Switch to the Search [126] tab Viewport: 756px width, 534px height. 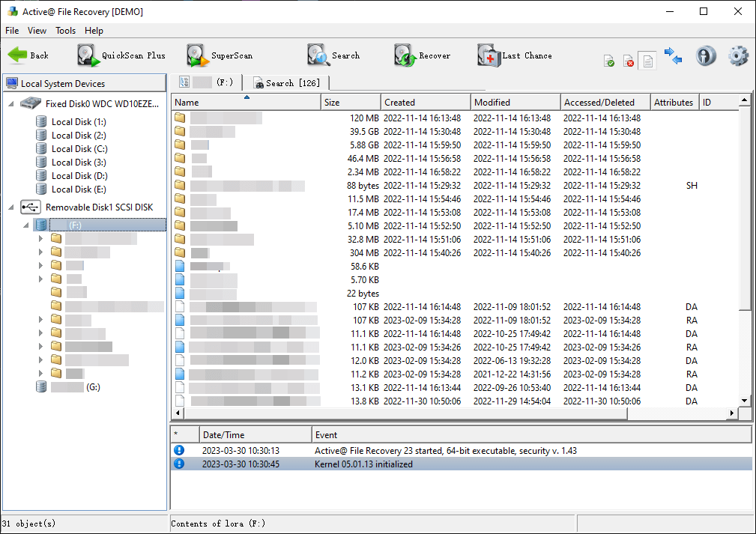[286, 83]
